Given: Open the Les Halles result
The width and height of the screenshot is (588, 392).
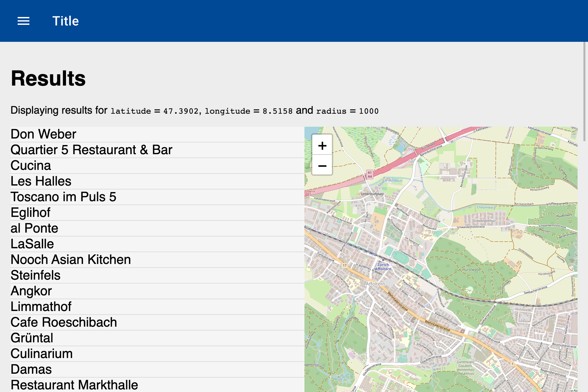Looking at the screenshot, I should click(41, 181).
